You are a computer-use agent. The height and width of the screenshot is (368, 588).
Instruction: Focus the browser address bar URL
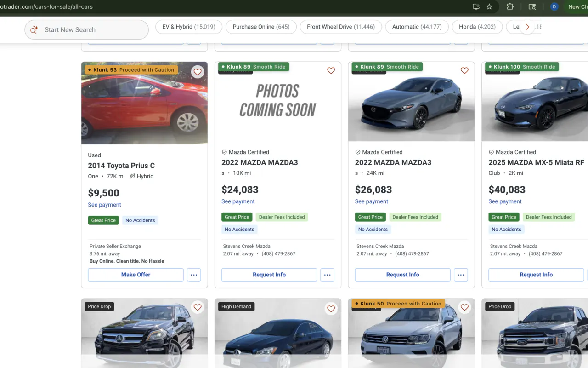[x=46, y=7]
